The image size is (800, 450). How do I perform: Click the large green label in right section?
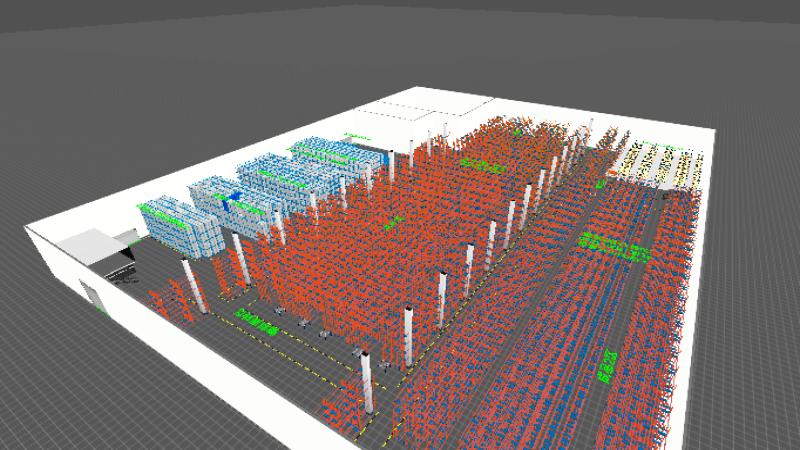click(616, 246)
